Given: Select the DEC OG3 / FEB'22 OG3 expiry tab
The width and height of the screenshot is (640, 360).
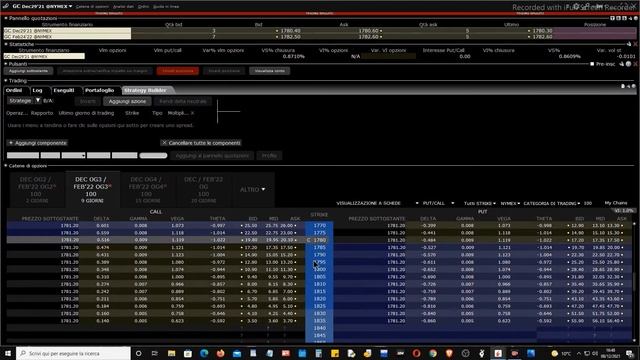Looking at the screenshot, I should 92,190.
